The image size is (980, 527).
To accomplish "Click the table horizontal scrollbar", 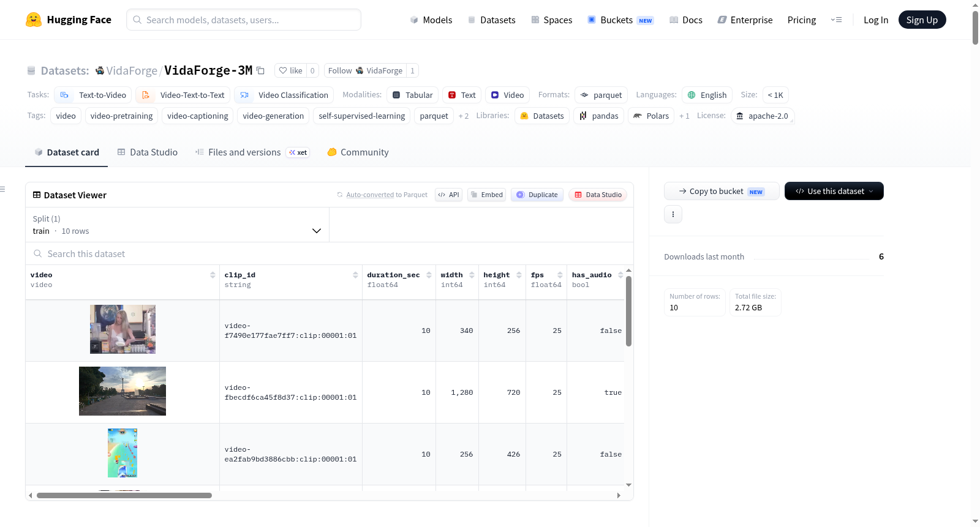I will [x=124, y=495].
